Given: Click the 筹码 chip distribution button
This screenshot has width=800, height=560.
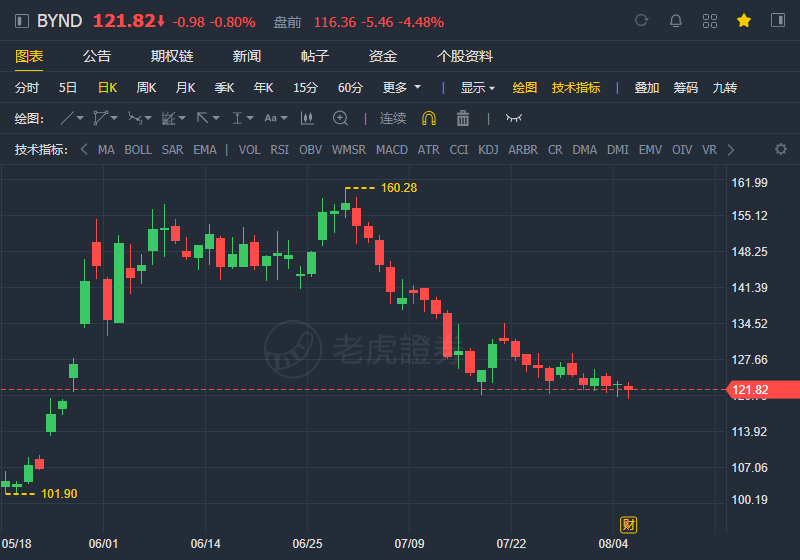Looking at the screenshot, I should pyautogui.click(x=685, y=88).
